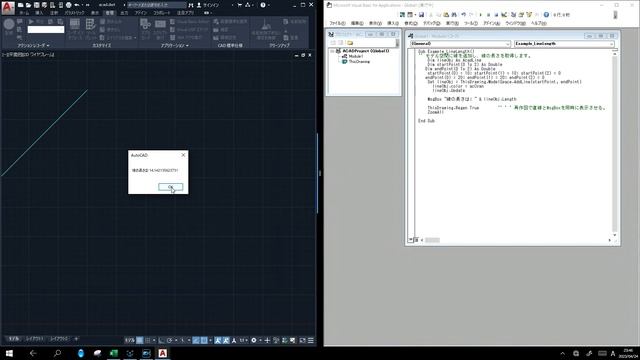Open the action macro name dropdown field
Viewport: 640px width, 360px height.
[x=46, y=29]
